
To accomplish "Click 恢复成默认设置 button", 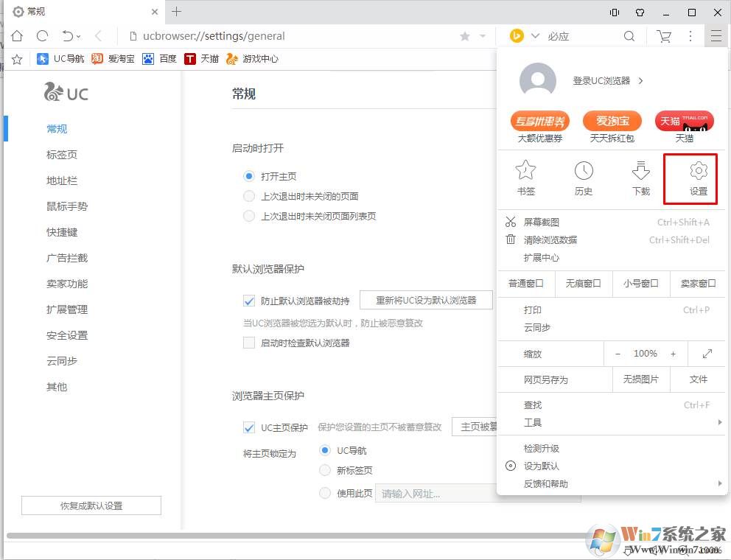I will pyautogui.click(x=91, y=505).
